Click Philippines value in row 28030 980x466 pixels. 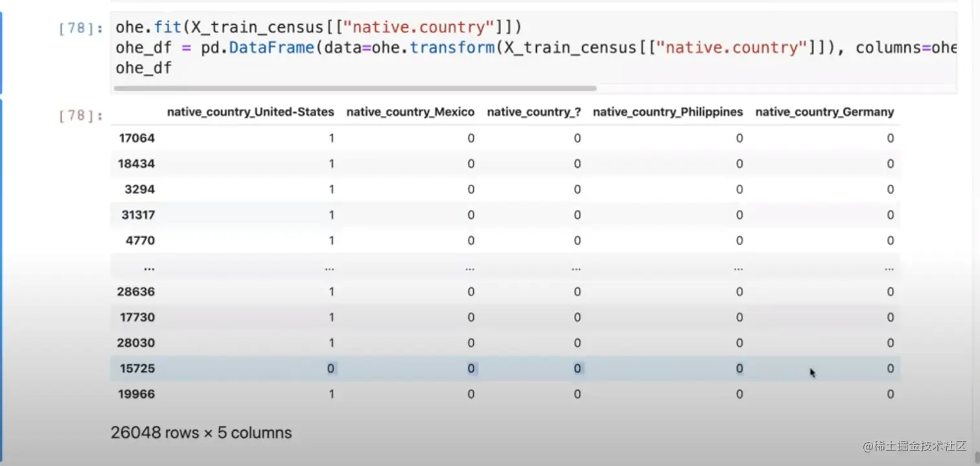(739, 343)
